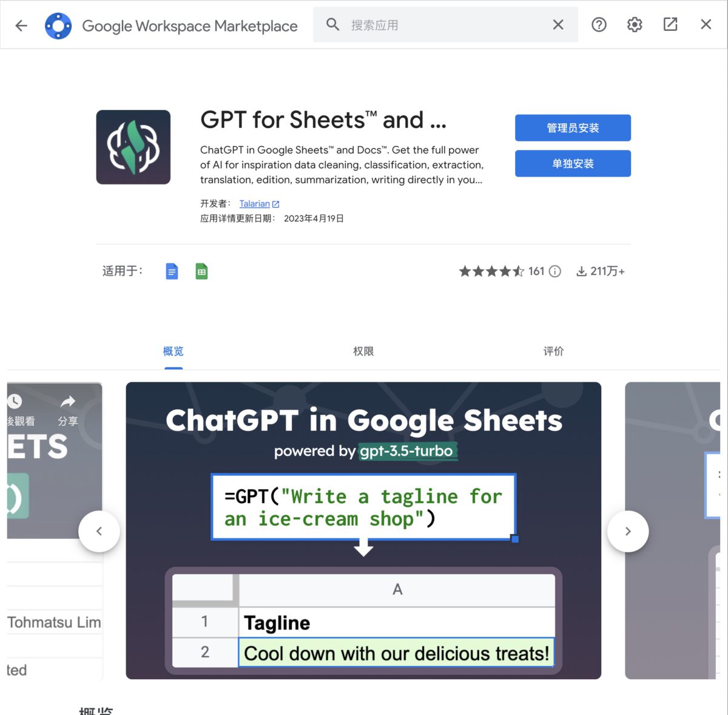Show the next carousel image
The height and width of the screenshot is (715, 728).
(628, 531)
